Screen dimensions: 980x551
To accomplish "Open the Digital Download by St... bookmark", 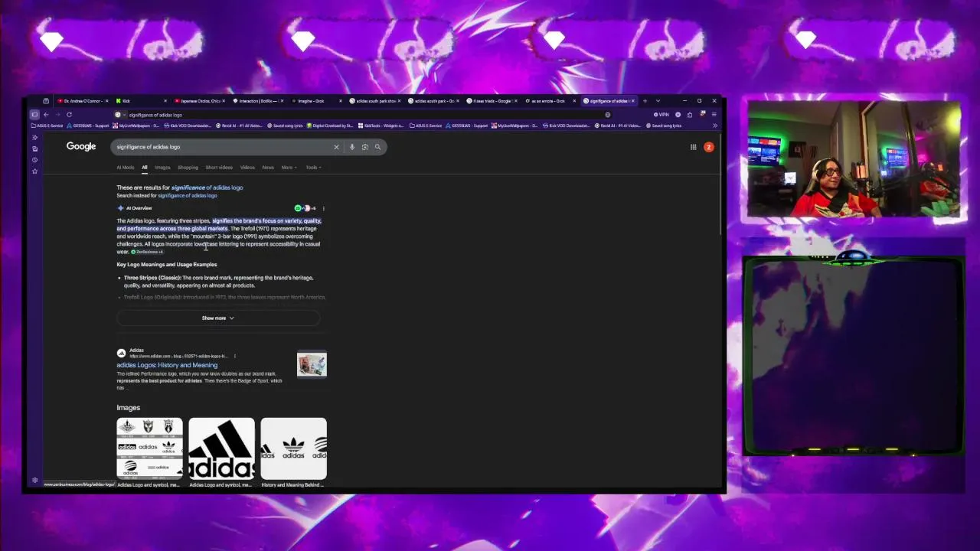I will tap(330, 126).
